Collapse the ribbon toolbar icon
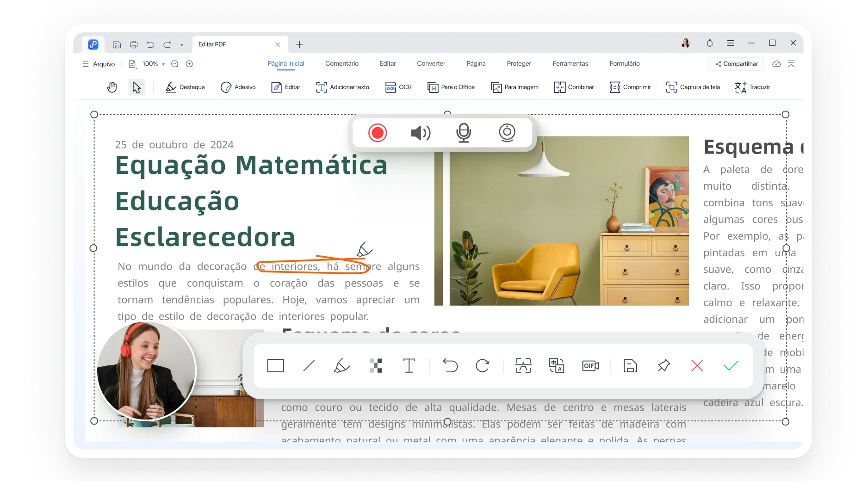 tap(791, 64)
